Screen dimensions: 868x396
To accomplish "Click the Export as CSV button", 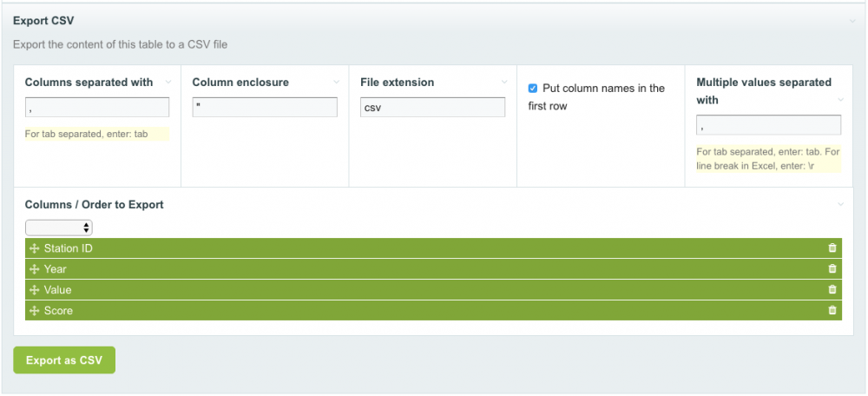I will pyautogui.click(x=64, y=360).
